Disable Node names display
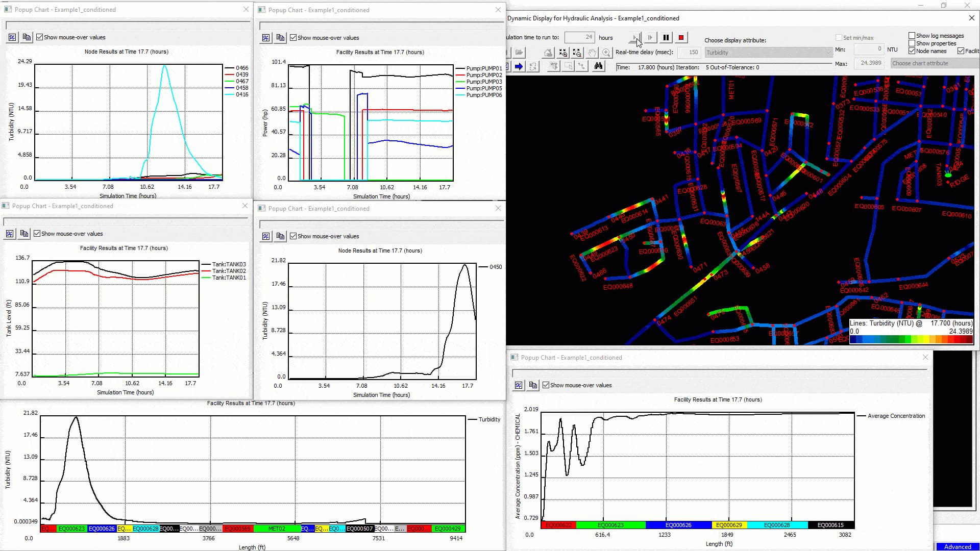The height and width of the screenshot is (551, 980). coord(912,51)
